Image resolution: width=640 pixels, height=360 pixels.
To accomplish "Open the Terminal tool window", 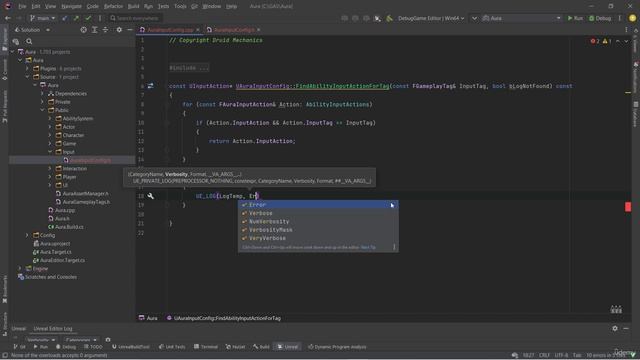I will click(x=206, y=347).
